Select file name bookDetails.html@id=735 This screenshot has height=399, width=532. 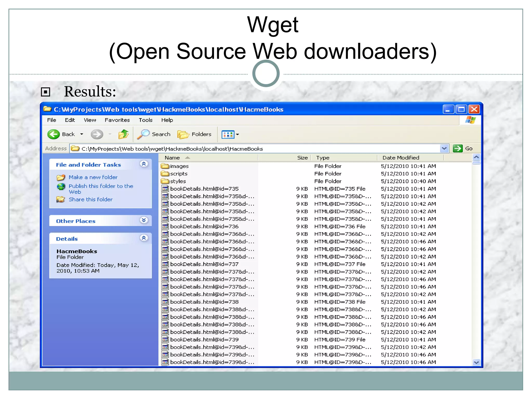point(204,189)
